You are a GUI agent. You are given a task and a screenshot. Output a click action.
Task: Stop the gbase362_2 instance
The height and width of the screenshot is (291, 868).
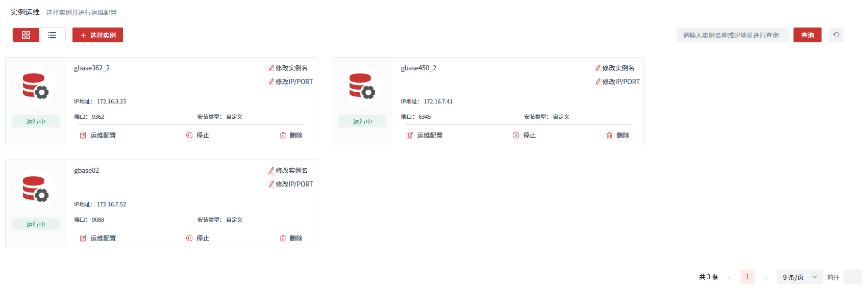pos(198,136)
